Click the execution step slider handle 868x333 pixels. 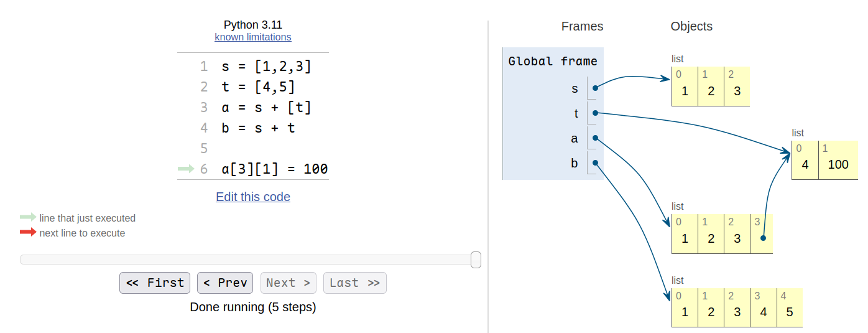(x=476, y=260)
